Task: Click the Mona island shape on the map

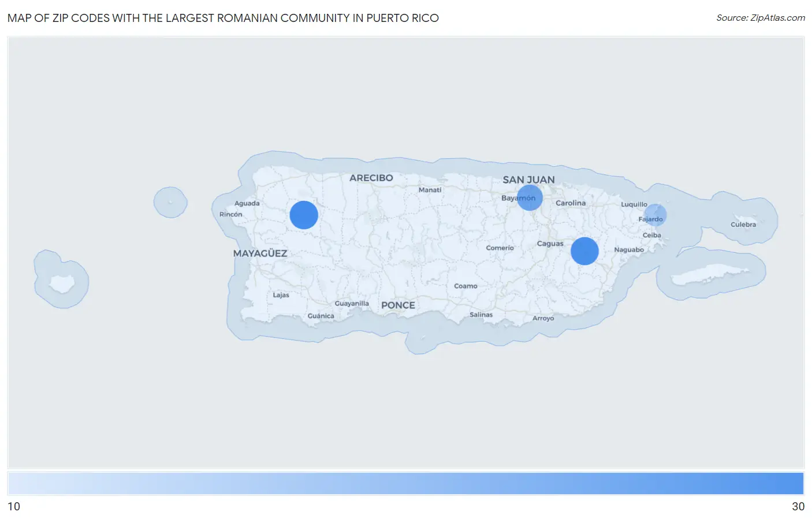Action: click(x=62, y=283)
